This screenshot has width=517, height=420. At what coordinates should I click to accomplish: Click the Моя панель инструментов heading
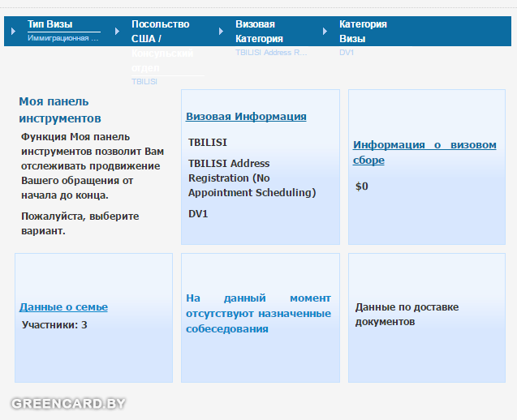point(54,109)
